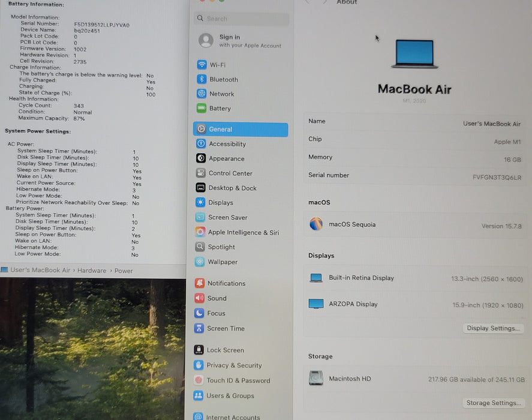This screenshot has height=420, width=532.
Task: Click User's MacBook Air in path bar
Action: click(40, 270)
